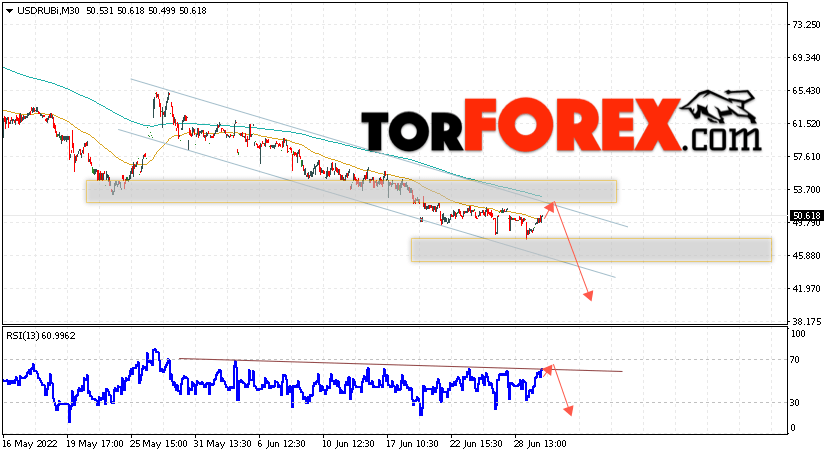Click the 38.175 price axis label
The width and height of the screenshot is (828, 455).
(x=806, y=321)
